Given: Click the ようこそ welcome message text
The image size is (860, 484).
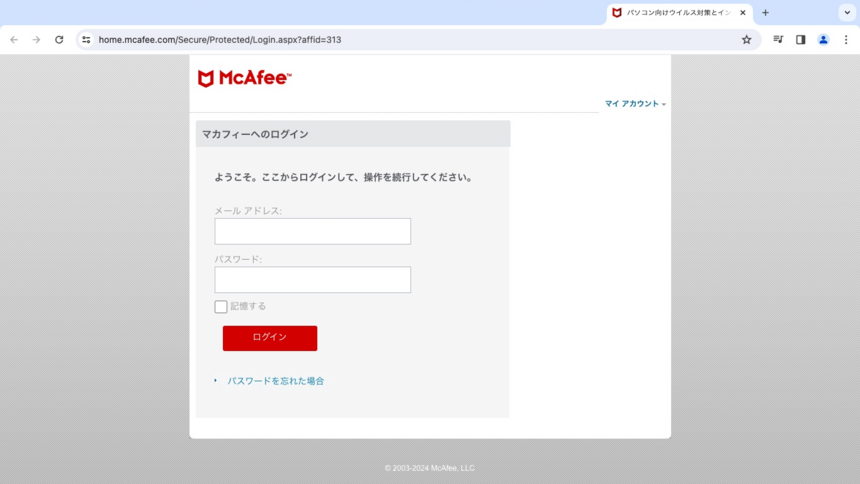Looking at the screenshot, I should (x=344, y=177).
